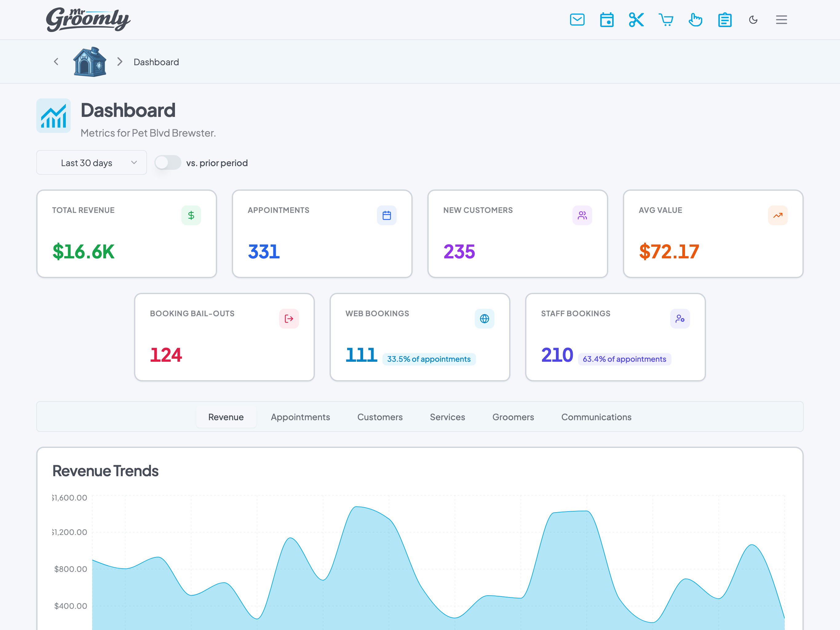Select the Revenue tab
Screen dimensions: 840x630
pos(226,417)
